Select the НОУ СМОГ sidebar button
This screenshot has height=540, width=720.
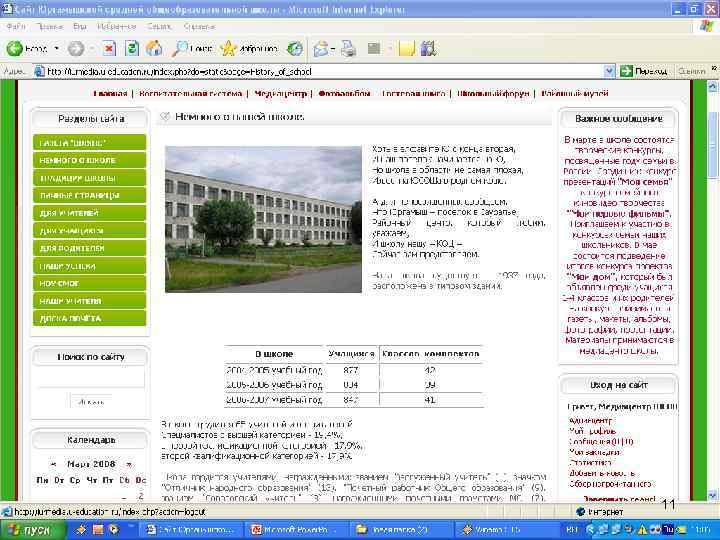[x=90, y=283]
